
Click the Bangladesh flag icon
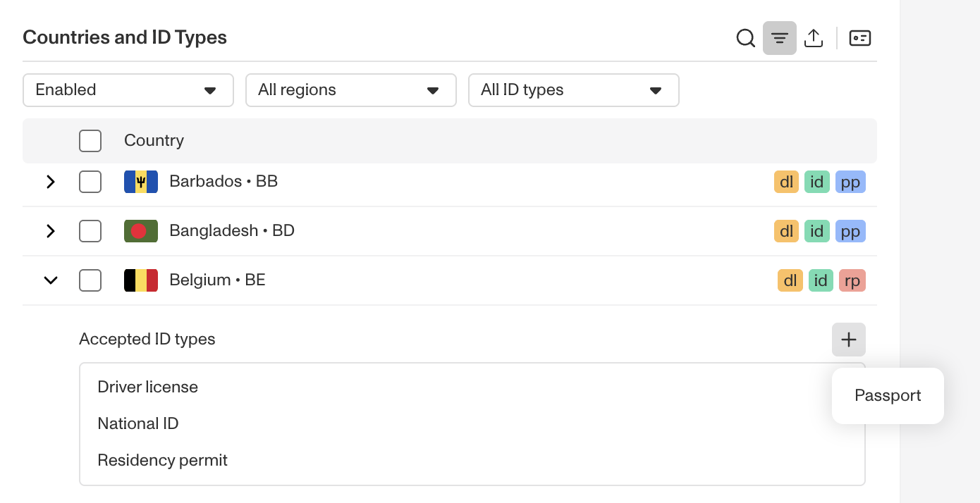(141, 231)
